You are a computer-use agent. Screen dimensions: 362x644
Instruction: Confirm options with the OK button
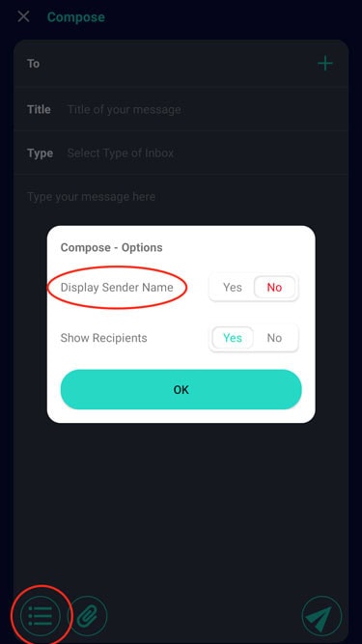[x=181, y=389]
